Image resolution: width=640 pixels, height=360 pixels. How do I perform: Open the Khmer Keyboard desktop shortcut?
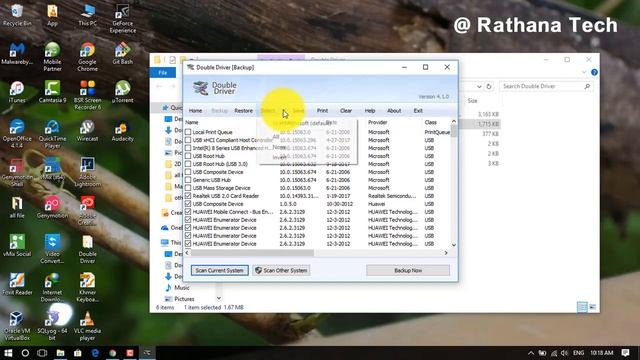tap(87, 287)
